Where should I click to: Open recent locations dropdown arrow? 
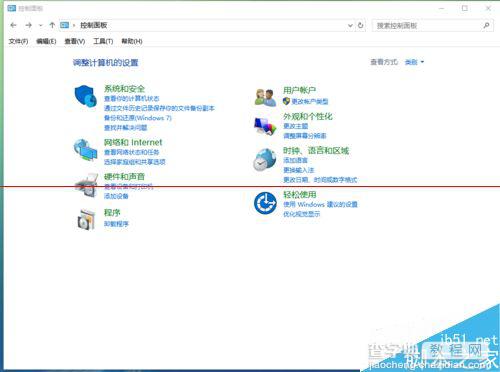coord(41,25)
